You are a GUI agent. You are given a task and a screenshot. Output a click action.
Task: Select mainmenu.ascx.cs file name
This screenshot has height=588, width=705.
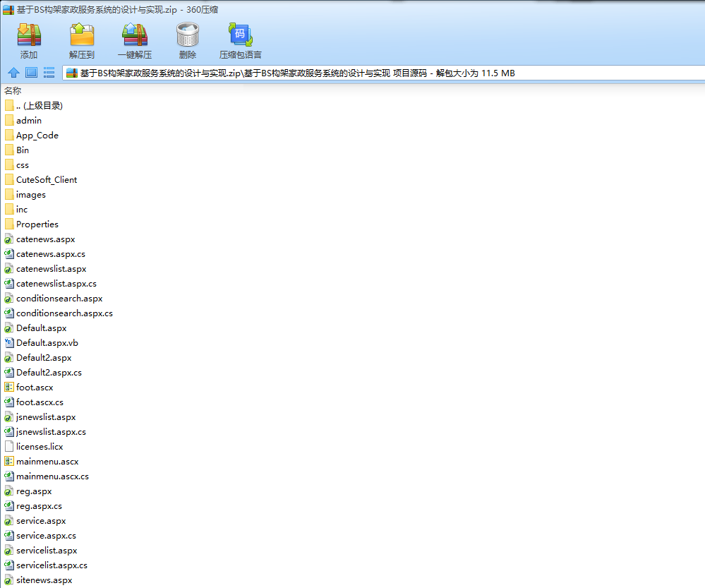tap(53, 476)
